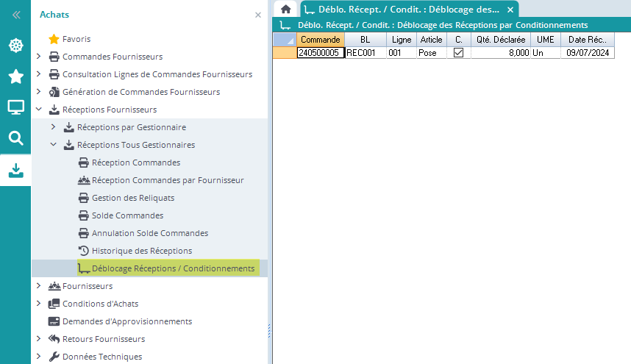Open favorites star icon in left rail

coord(15,76)
